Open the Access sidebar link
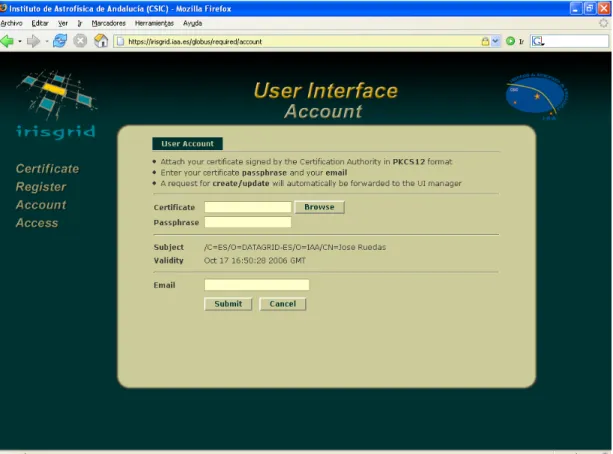The width and height of the screenshot is (613, 454). (x=37, y=223)
